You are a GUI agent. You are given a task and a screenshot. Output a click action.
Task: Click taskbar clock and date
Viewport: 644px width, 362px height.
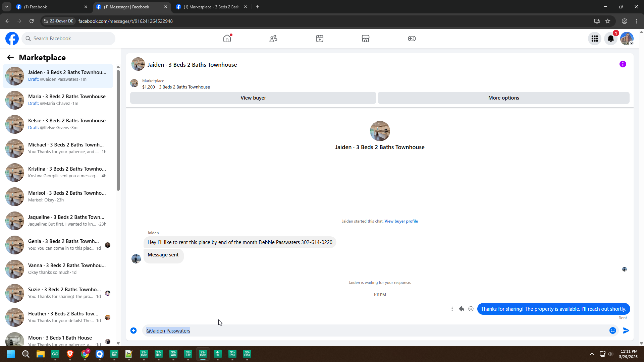[x=629, y=354]
